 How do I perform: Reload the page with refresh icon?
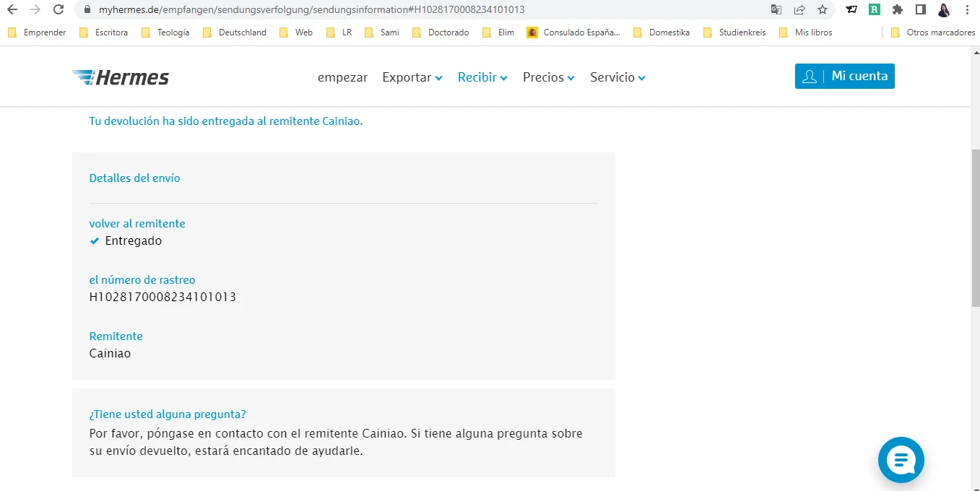click(58, 10)
